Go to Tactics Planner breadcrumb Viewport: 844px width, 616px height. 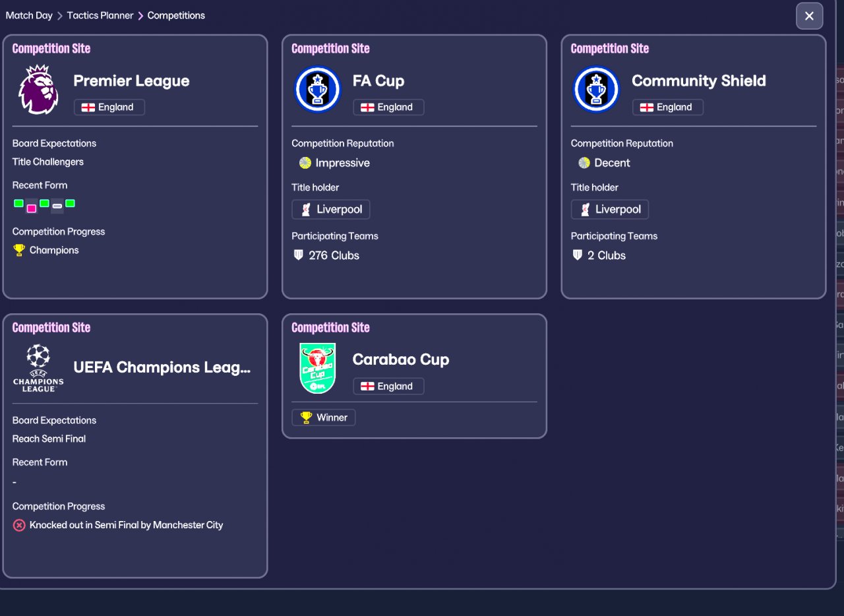tap(100, 15)
